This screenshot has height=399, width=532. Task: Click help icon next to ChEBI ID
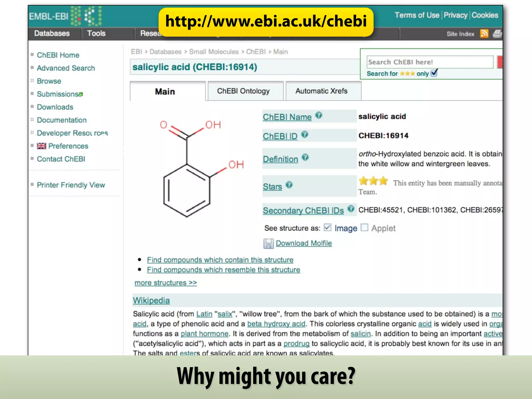pyautogui.click(x=305, y=134)
